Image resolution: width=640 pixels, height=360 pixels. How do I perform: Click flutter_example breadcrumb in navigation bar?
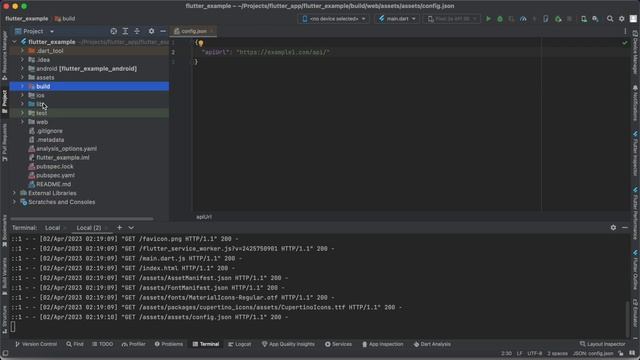[27, 19]
